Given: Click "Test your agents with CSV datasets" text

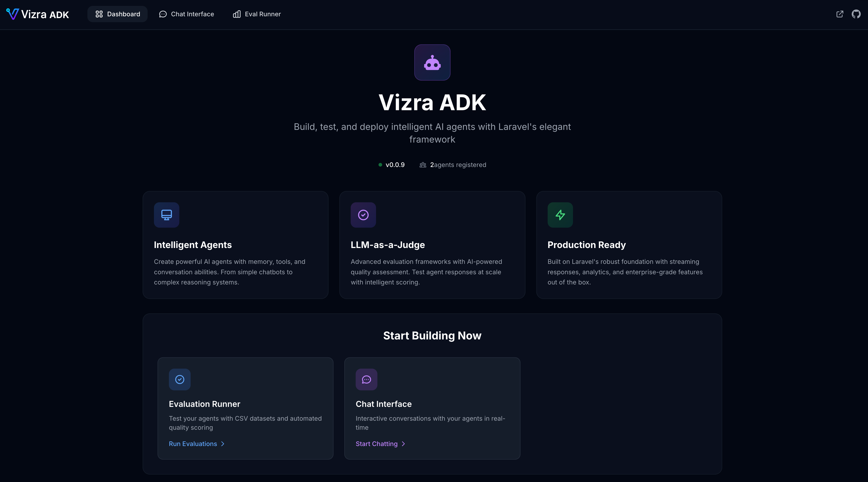Looking at the screenshot, I should point(245,423).
